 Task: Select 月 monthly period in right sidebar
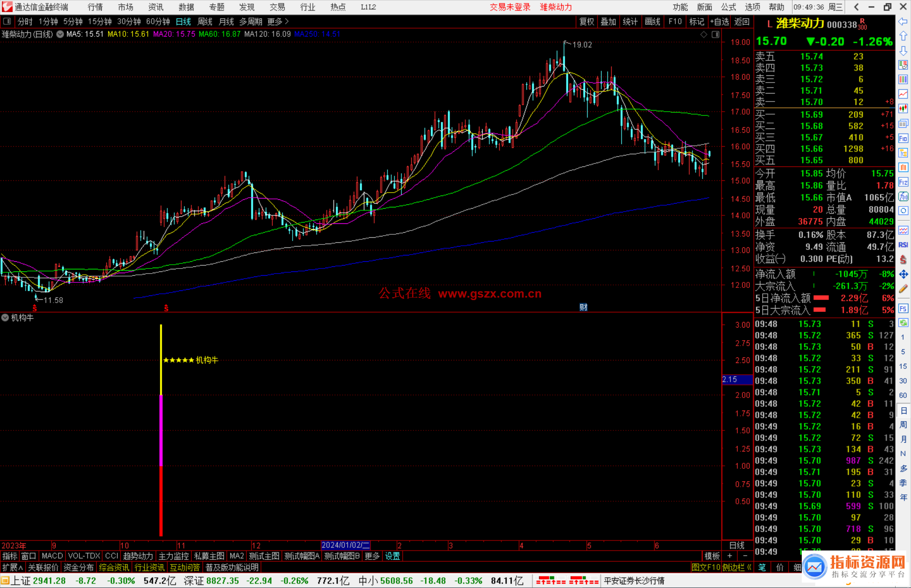pyautogui.click(x=903, y=439)
